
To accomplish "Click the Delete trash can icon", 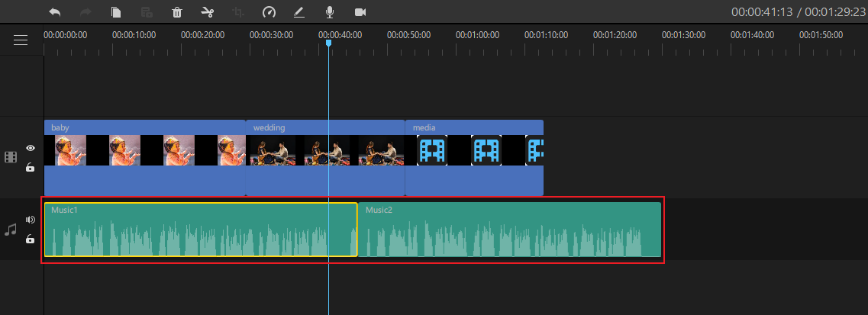I will pos(177,12).
